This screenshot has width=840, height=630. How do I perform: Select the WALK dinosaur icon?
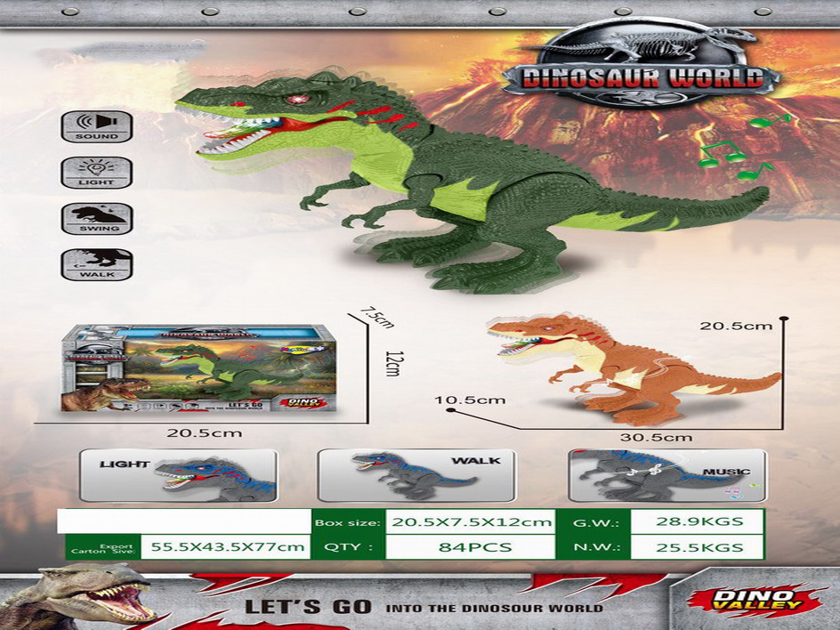coord(96,264)
